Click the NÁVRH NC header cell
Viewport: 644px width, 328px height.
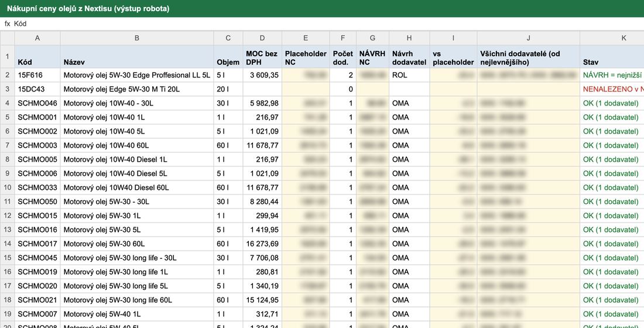click(372, 57)
